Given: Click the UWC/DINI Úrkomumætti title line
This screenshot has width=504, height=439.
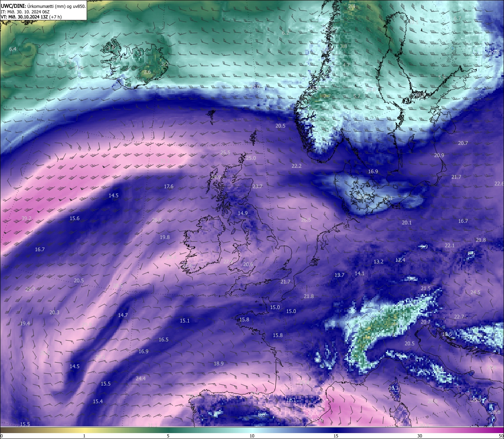Looking at the screenshot, I should pyautogui.click(x=43, y=6).
